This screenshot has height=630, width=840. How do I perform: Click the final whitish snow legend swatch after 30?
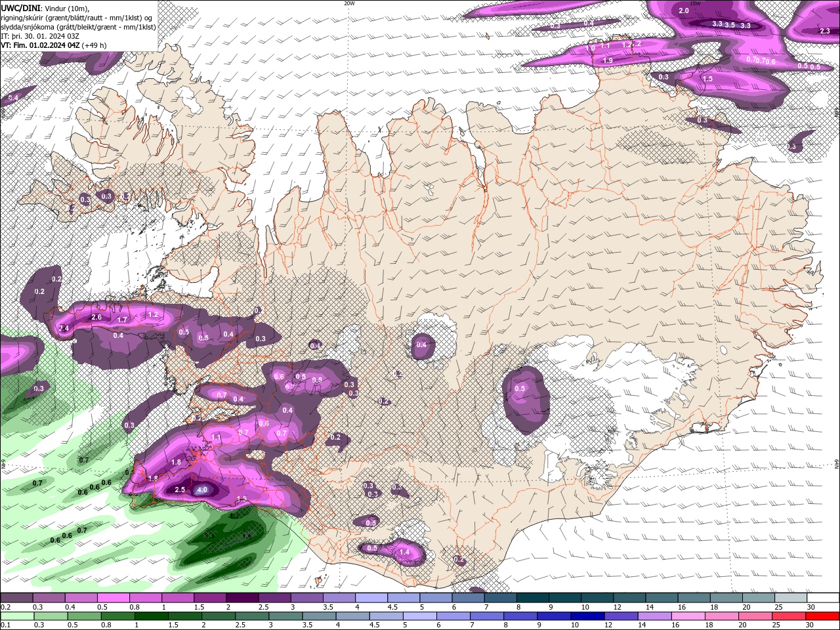824,598
